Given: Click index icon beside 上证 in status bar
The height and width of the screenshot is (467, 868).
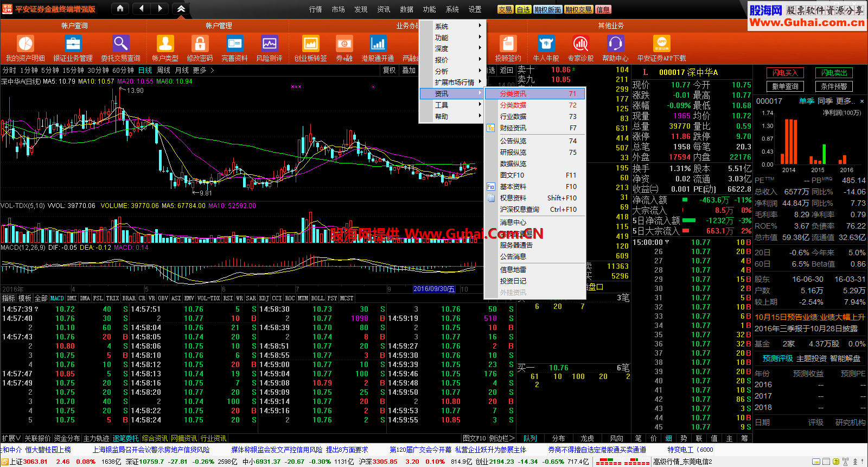Looking at the screenshot, I should click(x=5, y=462).
